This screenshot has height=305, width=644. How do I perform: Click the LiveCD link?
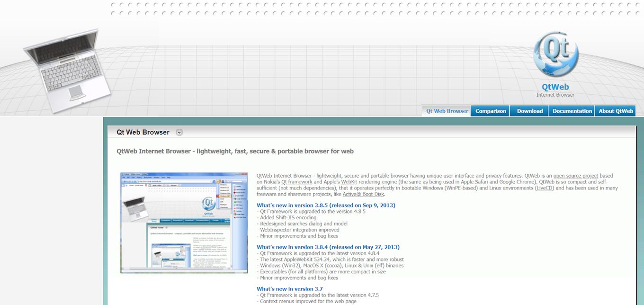(x=544, y=188)
